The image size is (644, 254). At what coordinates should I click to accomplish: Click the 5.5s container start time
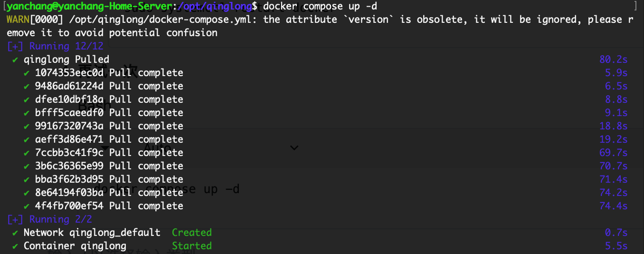(x=616, y=246)
